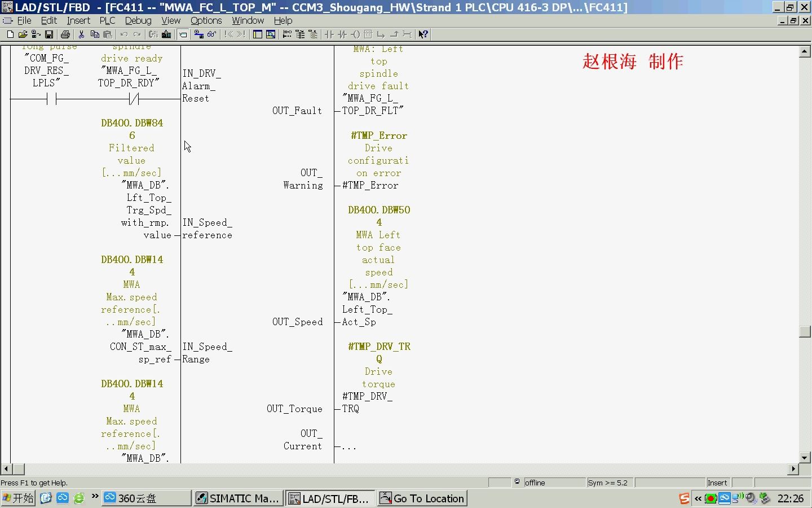Click the Close Branch toolbar icon

pyautogui.click(x=394, y=34)
